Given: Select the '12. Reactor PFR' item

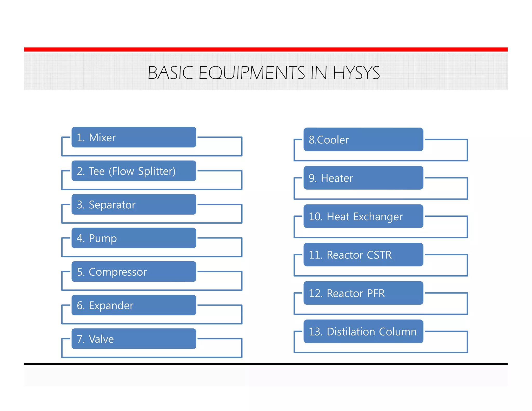Looking at the screenshot, I should pyautogui.click(x=363, y=293).
